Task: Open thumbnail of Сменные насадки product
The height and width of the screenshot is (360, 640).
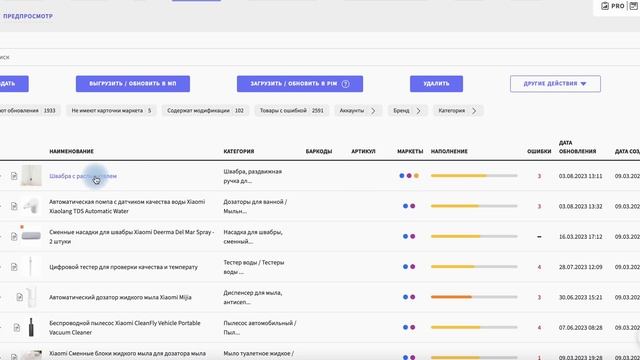Action: point(31,236)
